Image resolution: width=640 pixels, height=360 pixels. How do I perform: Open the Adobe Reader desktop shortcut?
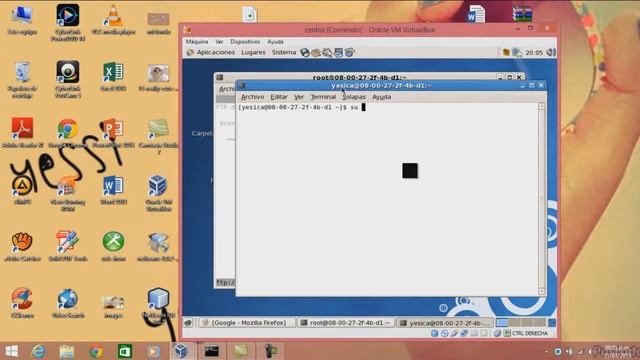(x=22, y=133)
